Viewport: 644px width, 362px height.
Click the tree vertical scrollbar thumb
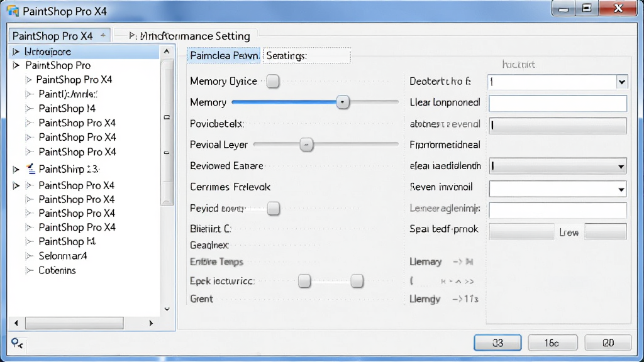167,132
